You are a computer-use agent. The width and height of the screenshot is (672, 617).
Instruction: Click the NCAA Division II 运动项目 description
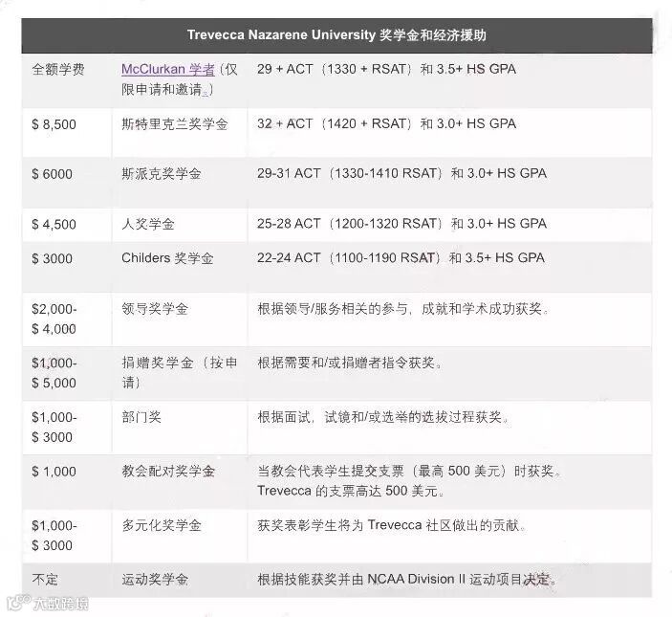pos(406,580)
